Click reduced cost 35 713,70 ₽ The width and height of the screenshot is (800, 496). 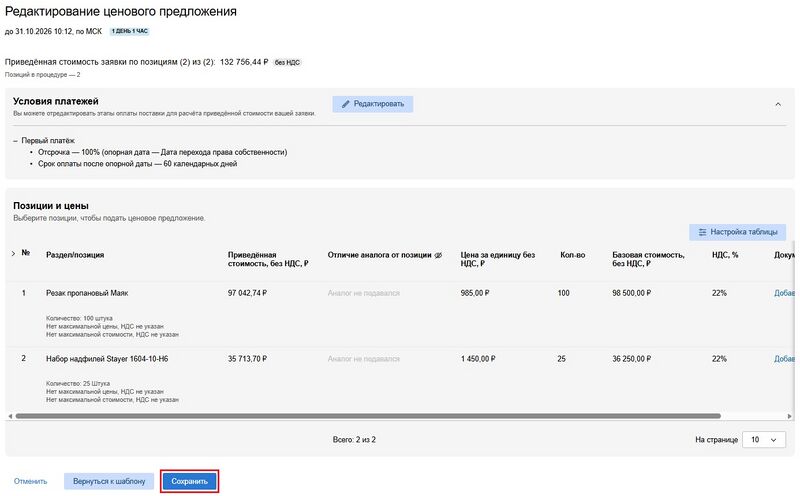247,359
